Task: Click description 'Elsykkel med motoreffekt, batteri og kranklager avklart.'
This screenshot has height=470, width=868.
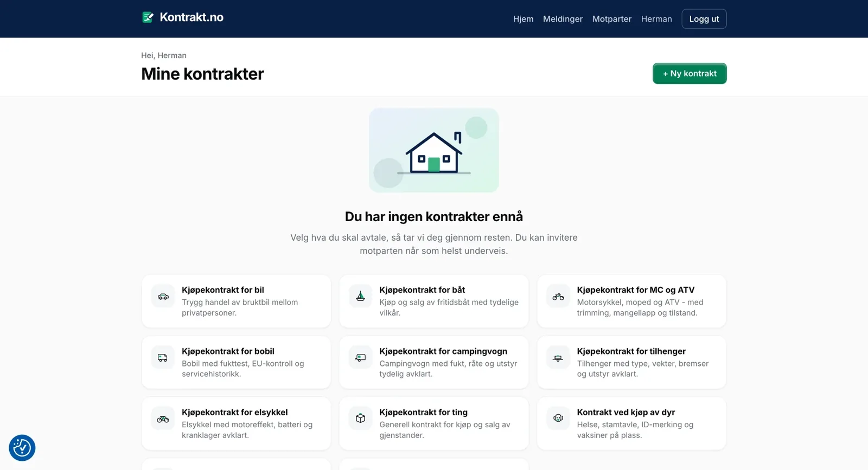Action: pos(247,430)
